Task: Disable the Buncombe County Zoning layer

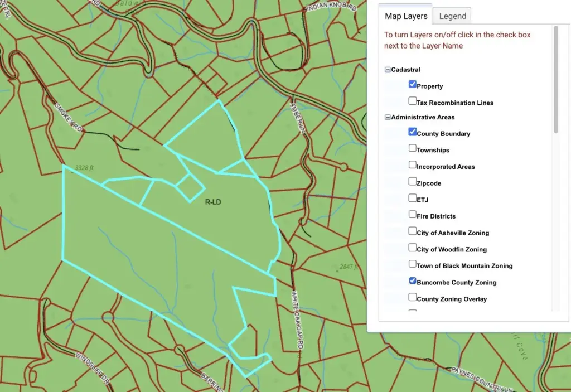Action: [413, 281]
